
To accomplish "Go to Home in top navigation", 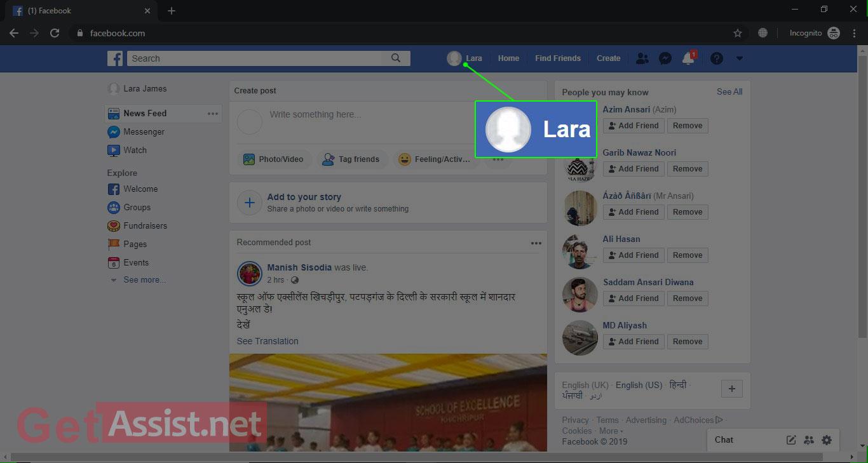I will pyautogui.click(x=508, y=58).
